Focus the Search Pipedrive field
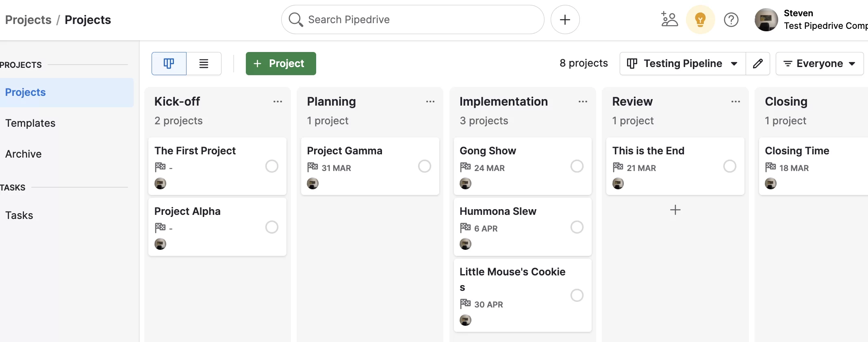Image resolution: width=868 pixels, height=342 pixels. click(412, 19)
